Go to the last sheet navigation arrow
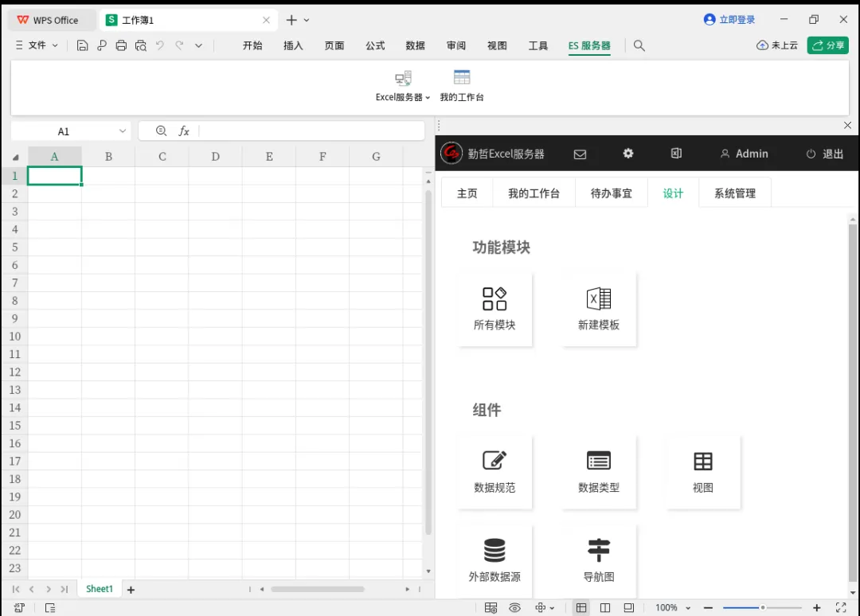 [64, 589]
